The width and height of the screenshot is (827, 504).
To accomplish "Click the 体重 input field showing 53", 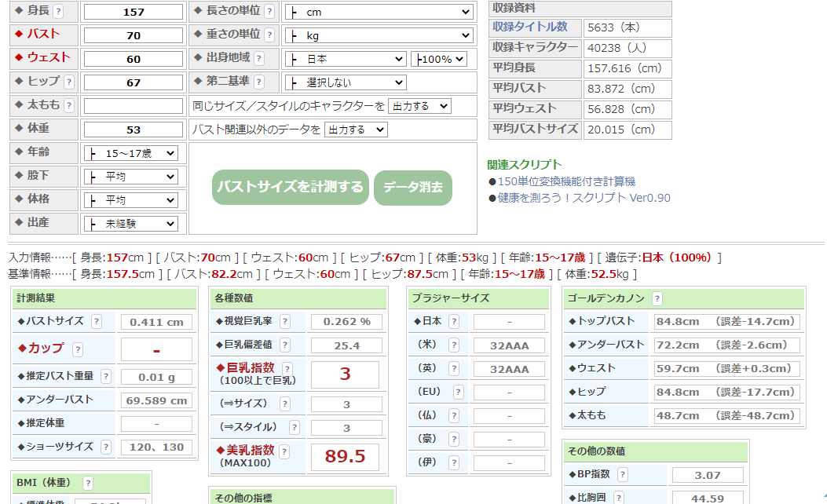I will click(134, 130).
